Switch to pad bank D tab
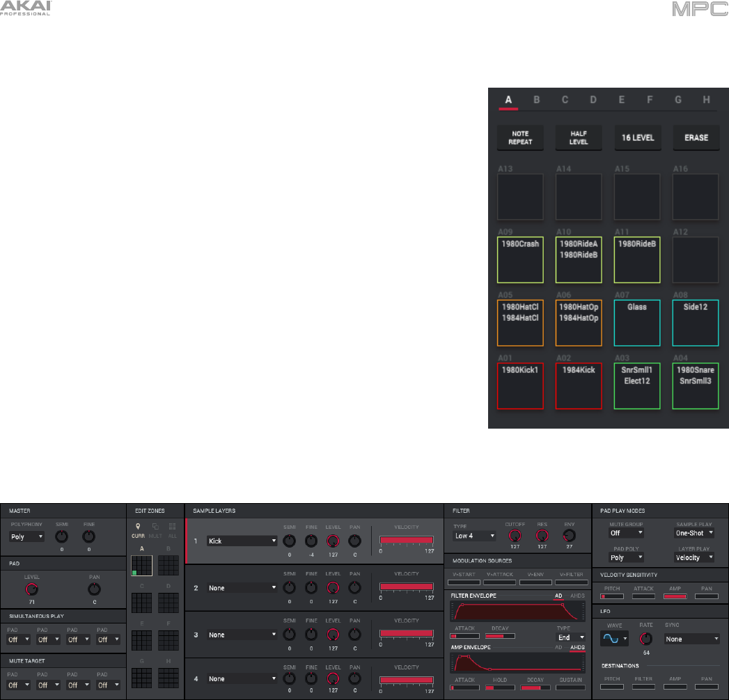The image size is (729, 700). [x=593, y=100]
